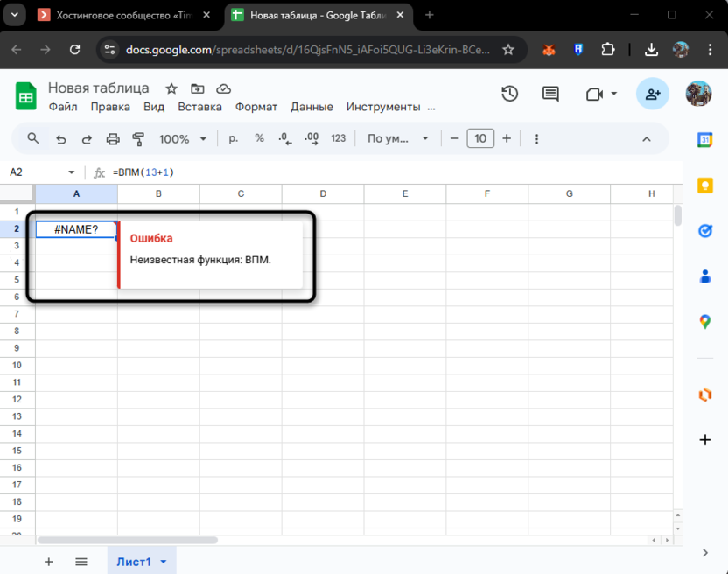Get add-ons with plus icon
728x574 pixels.
704,440
